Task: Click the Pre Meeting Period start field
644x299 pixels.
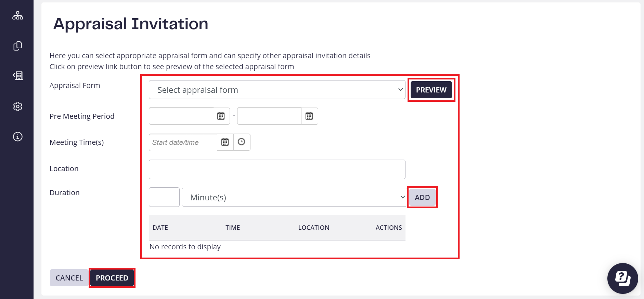Action: 181,116
